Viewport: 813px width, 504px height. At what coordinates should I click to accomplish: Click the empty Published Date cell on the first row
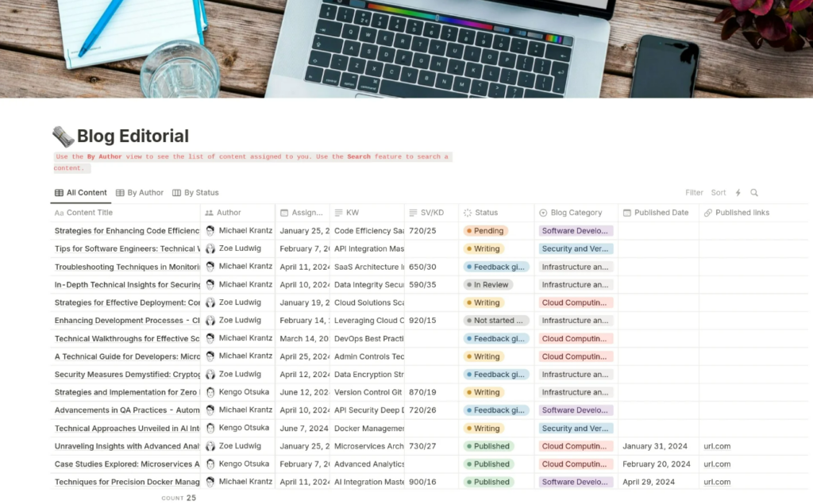tap(657, 230)
